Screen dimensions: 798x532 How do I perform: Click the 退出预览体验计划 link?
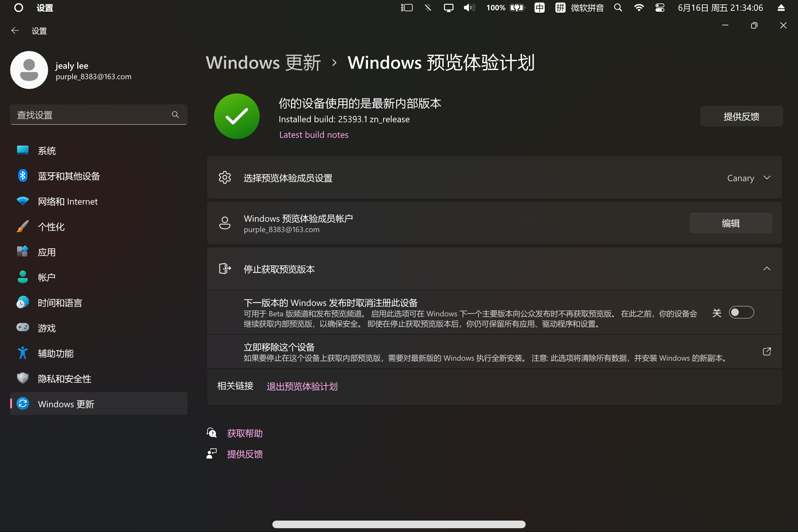[x=302, y=386]
